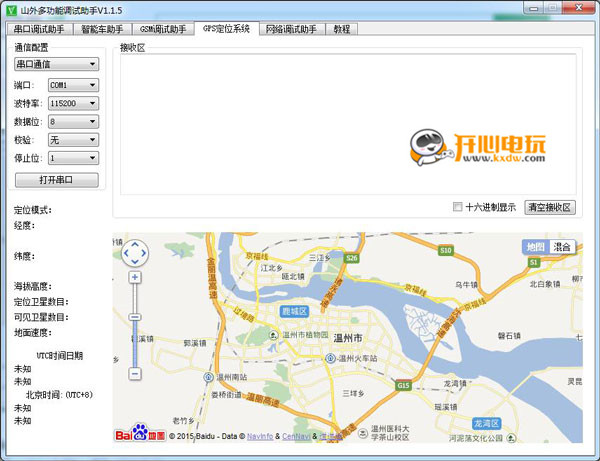This screenshot has width=600, height=461.
Task: Open the 串口通信 communication type dropdown
Action: (56, 64)
